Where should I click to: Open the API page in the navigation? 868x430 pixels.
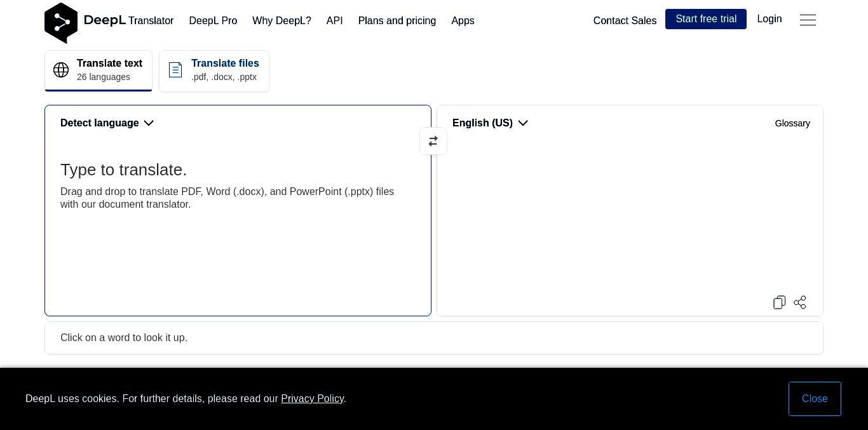[335, 21]
